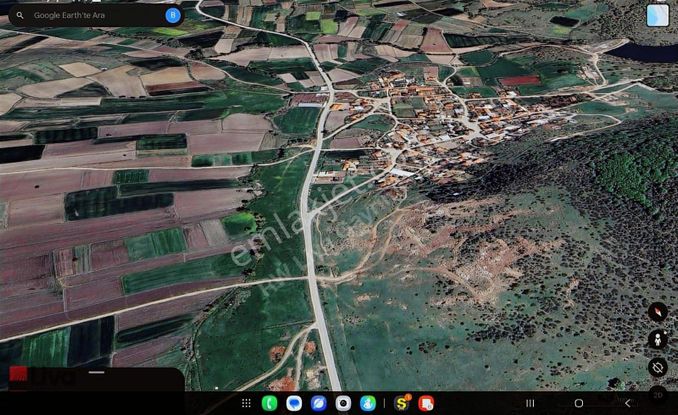This screenshot has width=678, height=415.
Task: Open the apps grid in the taskbar
Action: tap(246, 403)
